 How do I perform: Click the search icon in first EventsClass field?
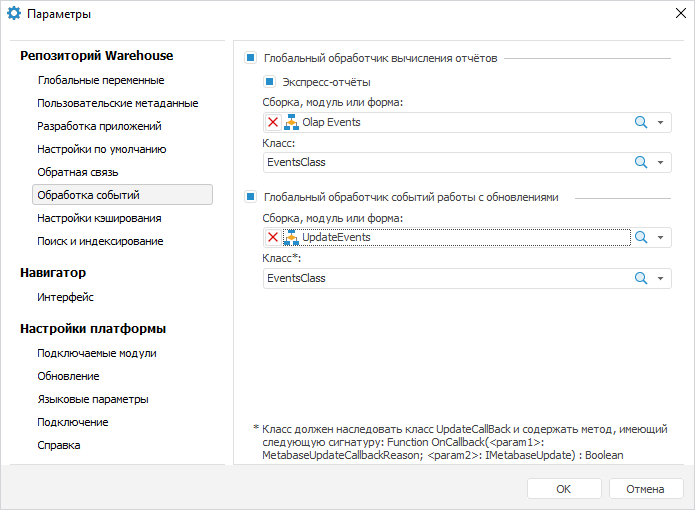641,162
